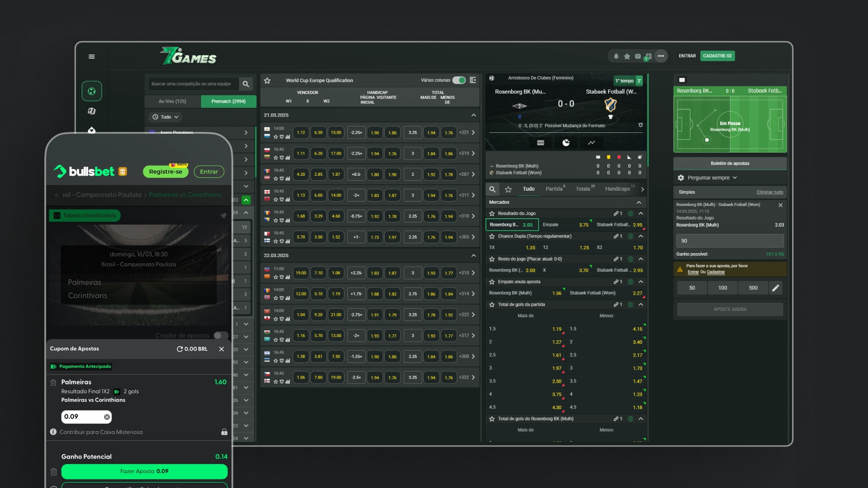Select Mais de 2.5 odds 1.61
This screenshot has width=868, height=488.
pyautogui.click(x=525, y=355)
